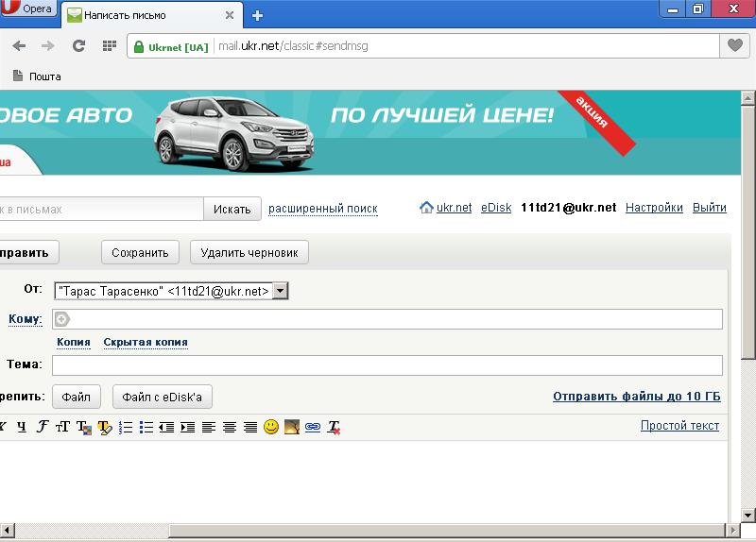Insert a bulleted list
Screen dimensions: 756x542
pyautogui.click(x=146, y=428)
